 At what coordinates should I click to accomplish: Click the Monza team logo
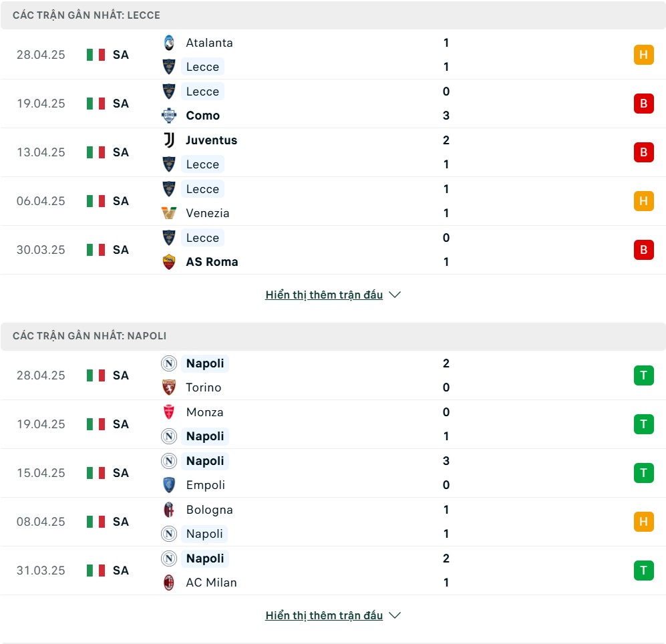click(169, 412)
